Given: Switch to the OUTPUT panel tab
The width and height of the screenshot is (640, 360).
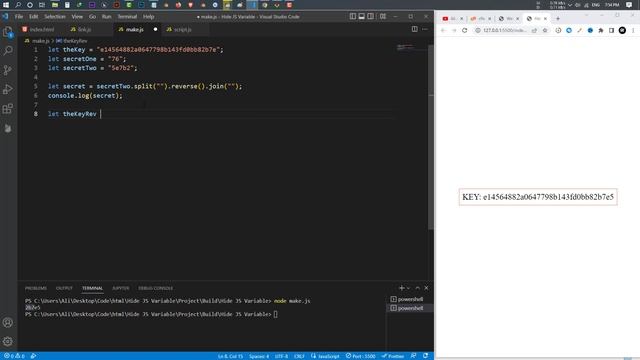Looking at the screenshot, I should (x=64, y=288).
